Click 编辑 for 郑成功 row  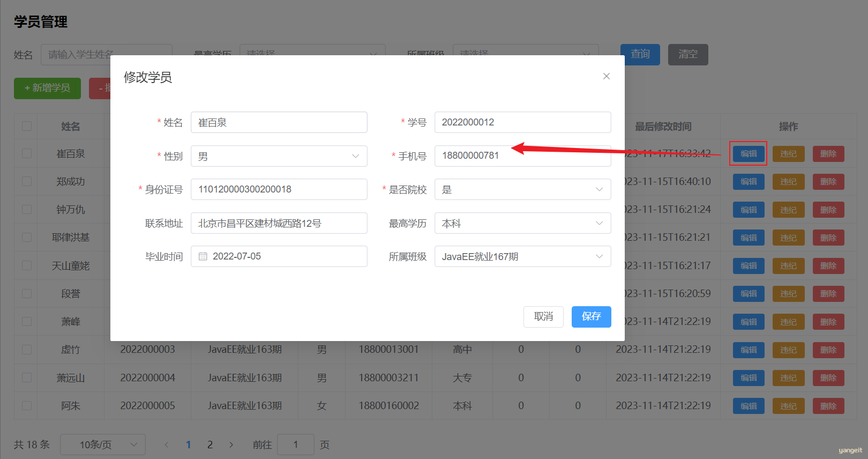[749, 182]
